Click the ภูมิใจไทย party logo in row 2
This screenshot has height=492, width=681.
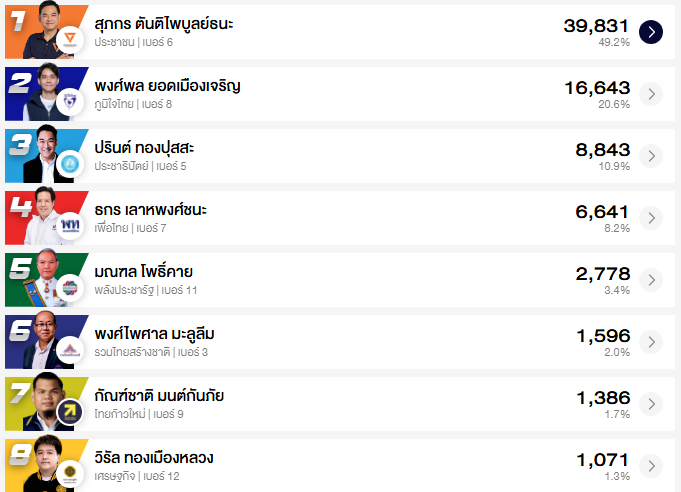tap(70, 103)
